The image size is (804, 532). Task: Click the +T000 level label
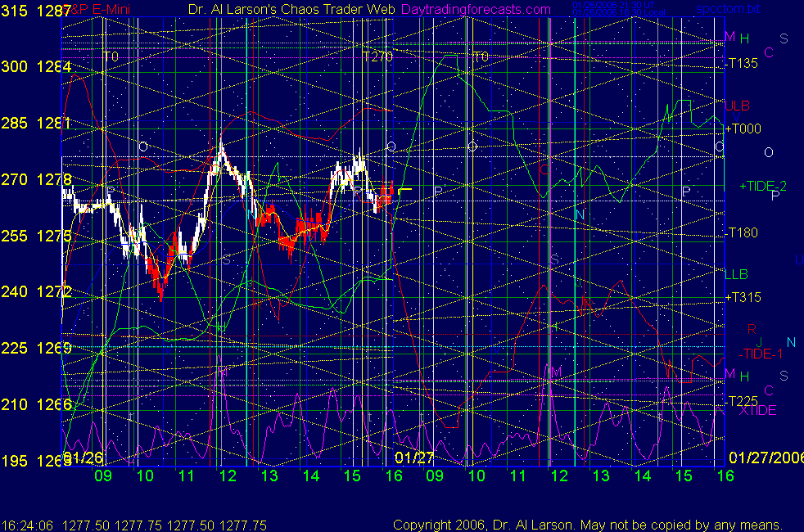743,128
